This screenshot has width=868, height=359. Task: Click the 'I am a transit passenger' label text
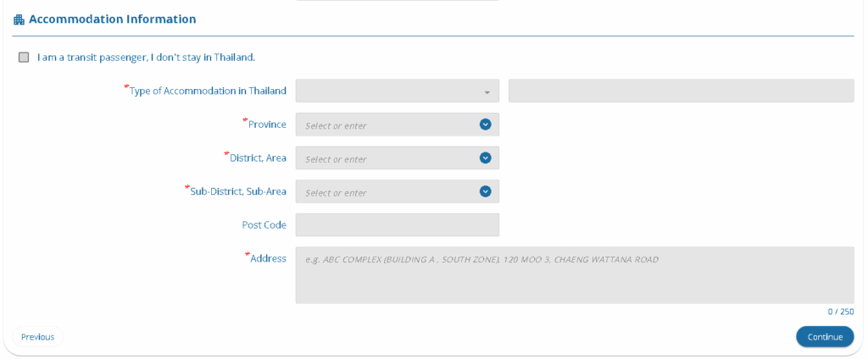click(146, 58)
